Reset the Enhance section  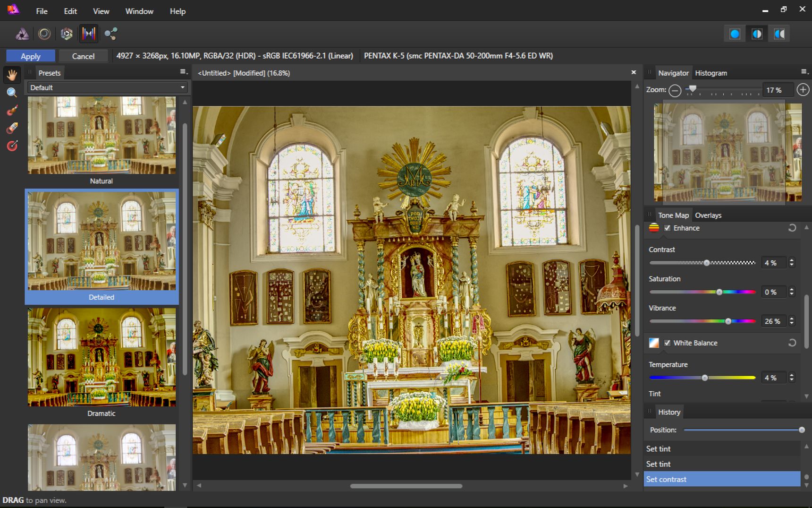pos(792,228)
